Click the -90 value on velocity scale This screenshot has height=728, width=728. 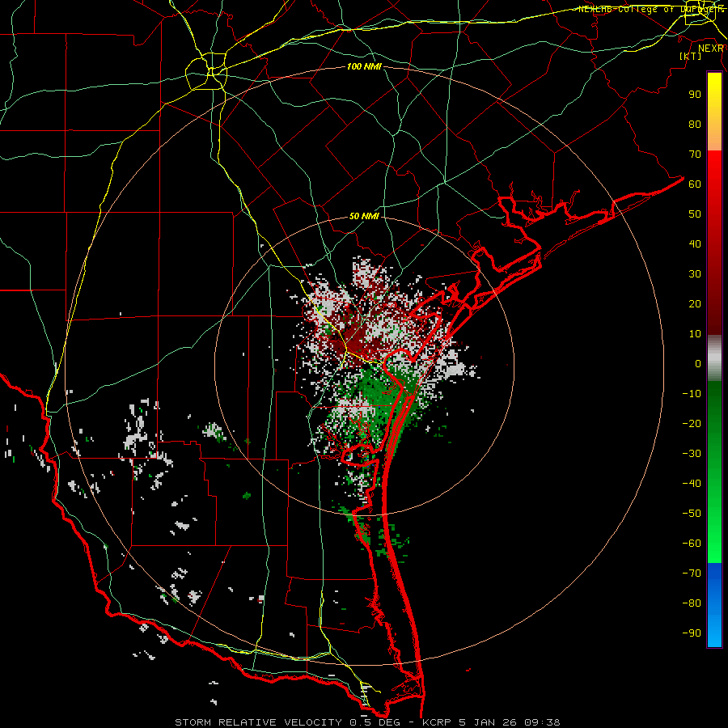coord(692,633)
